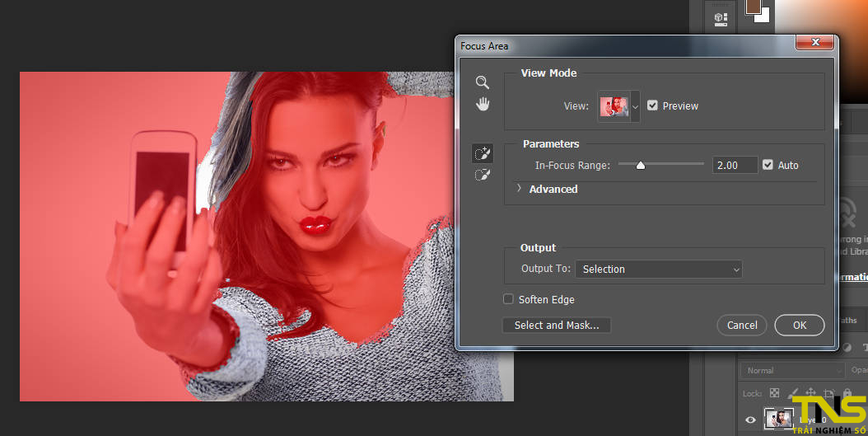Click the lock image pixels brush icon
This screenshot has width=868, height=436.
coord(793,393)
